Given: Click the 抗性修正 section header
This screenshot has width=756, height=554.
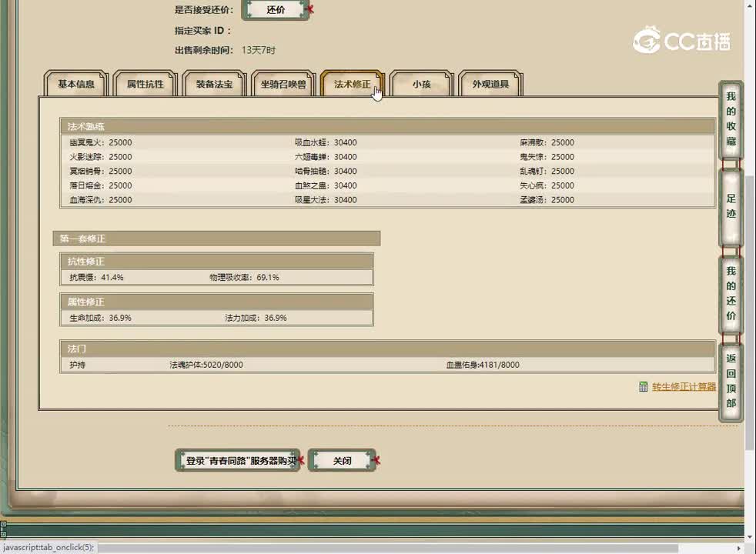Looking at the screenshot, I should pos(216,262).
